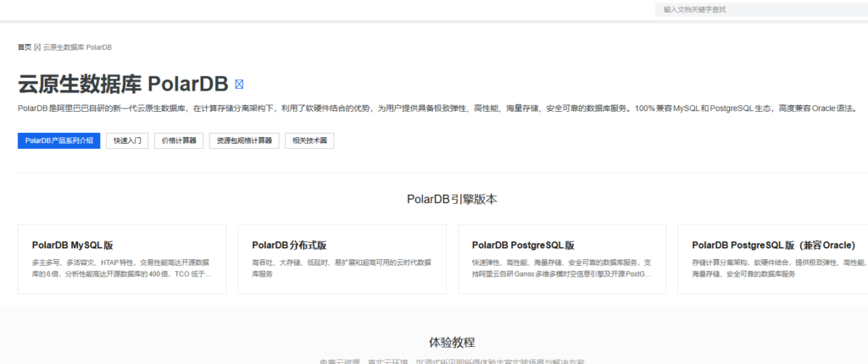
Task: Click the icon beside the PolarDB page title
Action: pyautogui.click(x=239, y=85)
